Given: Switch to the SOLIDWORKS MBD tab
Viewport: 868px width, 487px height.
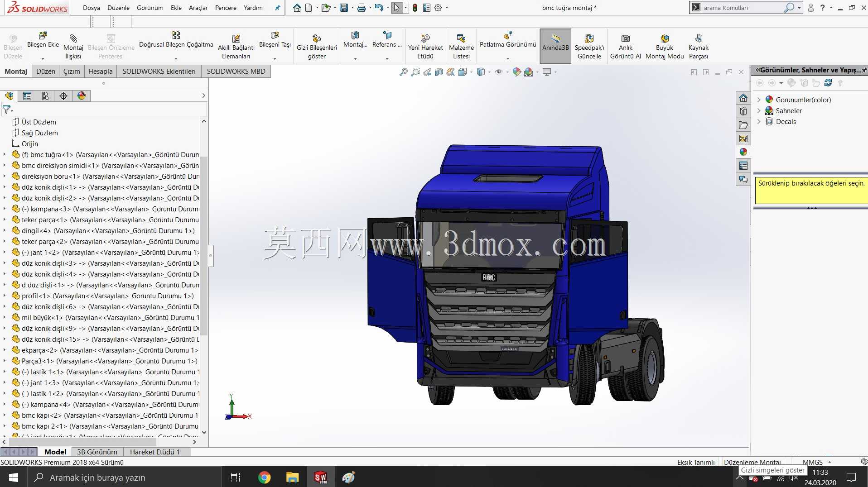Looking at the screenshot, I should 236,72.
